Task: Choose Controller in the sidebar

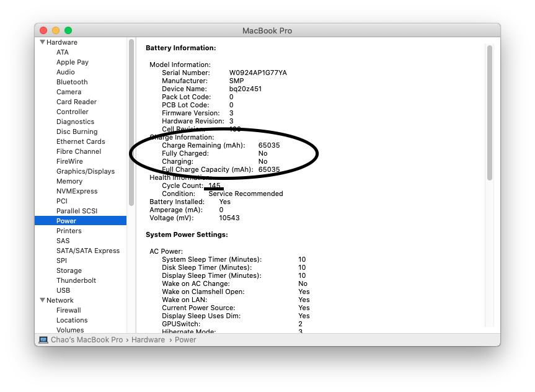Action: [x=73, y=112]
